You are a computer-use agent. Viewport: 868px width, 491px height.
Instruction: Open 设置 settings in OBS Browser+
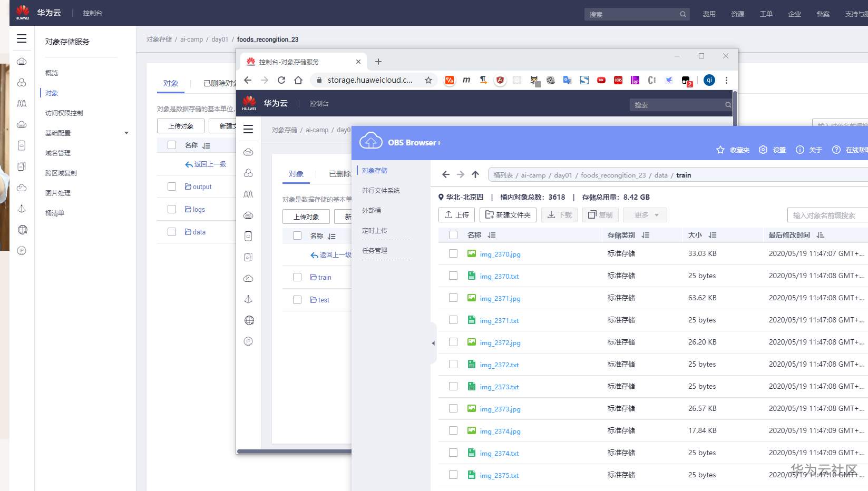(x=772, y=150)
